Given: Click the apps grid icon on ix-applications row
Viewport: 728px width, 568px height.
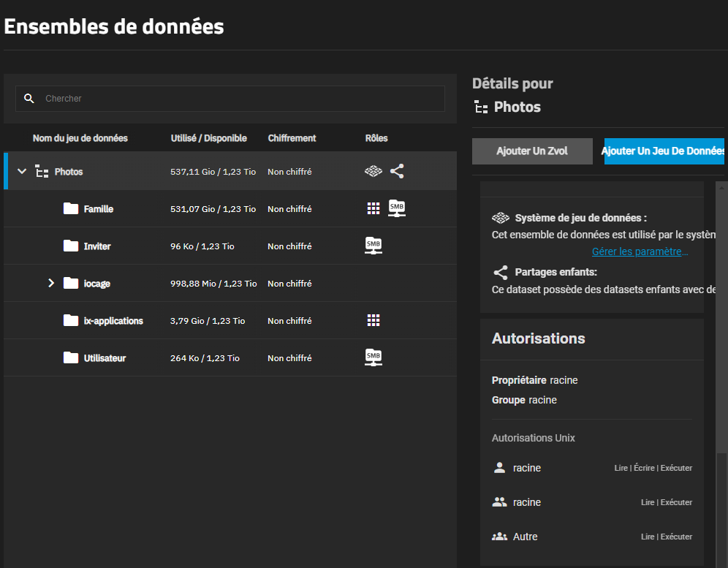Looking at the screenshot, I should [x=374, y=320].
